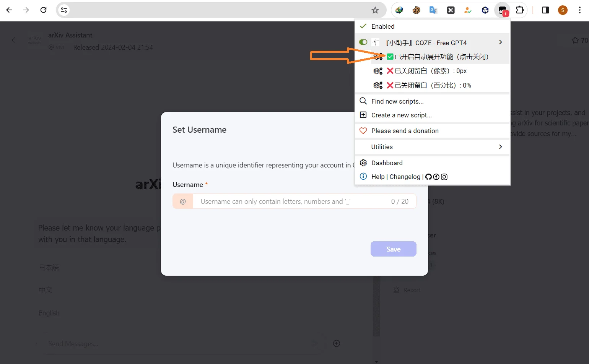Click 已关闭留白（百分比）: 0% option
This screenshot has width=589, height=364.
[433, 85]
